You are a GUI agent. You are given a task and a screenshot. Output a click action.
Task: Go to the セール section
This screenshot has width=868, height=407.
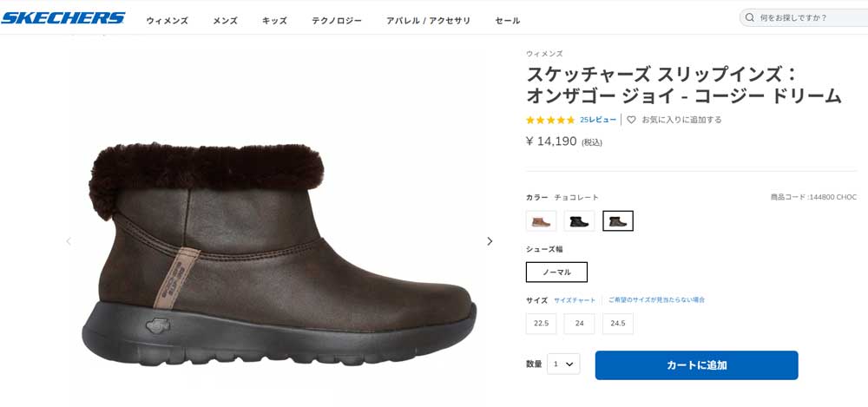pyautogui.click(x=507, y=20)
